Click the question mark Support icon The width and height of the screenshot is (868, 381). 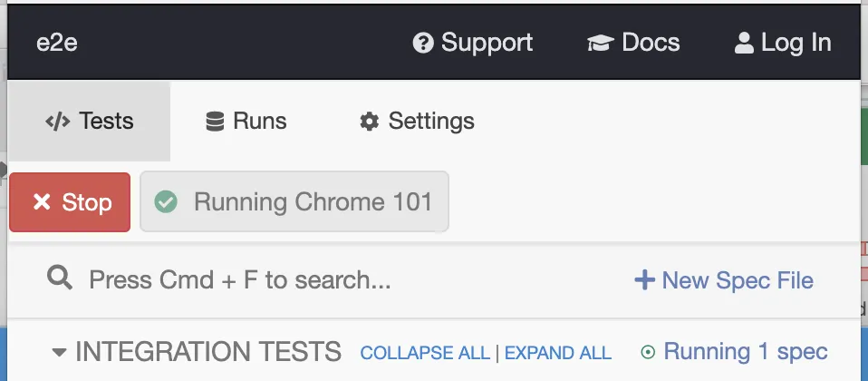coord(423,43)
